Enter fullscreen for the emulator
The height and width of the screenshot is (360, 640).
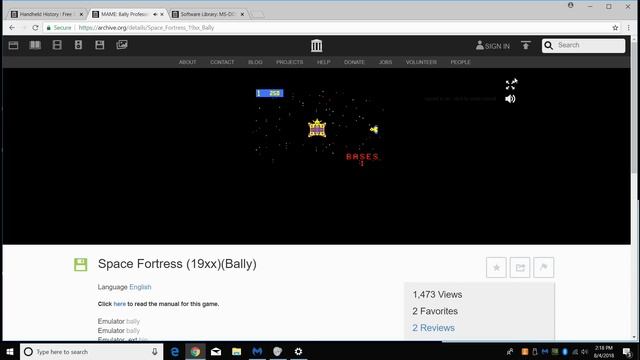point(511,84)
